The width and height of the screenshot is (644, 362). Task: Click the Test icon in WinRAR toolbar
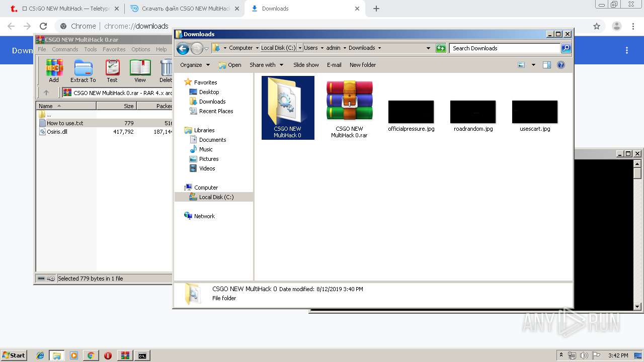(x=112, y=71)
